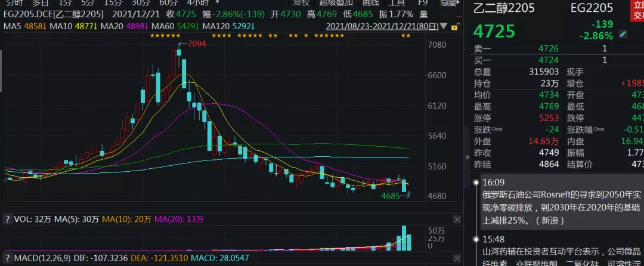Click the MACD(12,26,9) parameters label

click(x=42, y=258)
